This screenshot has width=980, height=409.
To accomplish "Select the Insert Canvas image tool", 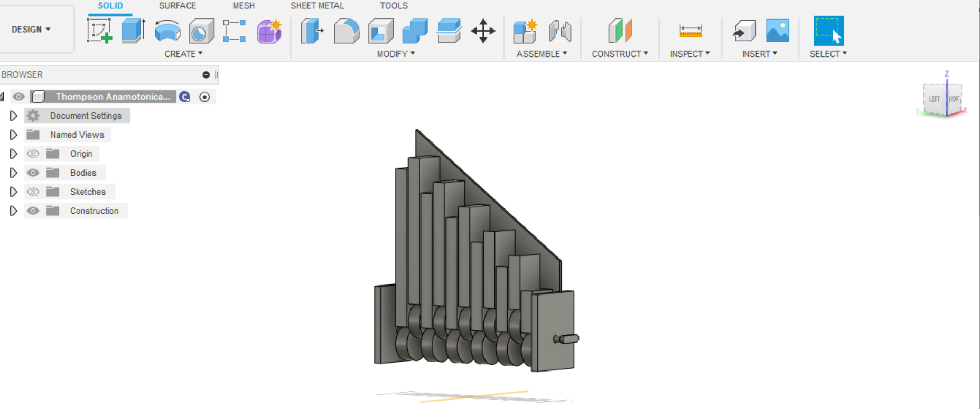I will click(x=778, y=31).
